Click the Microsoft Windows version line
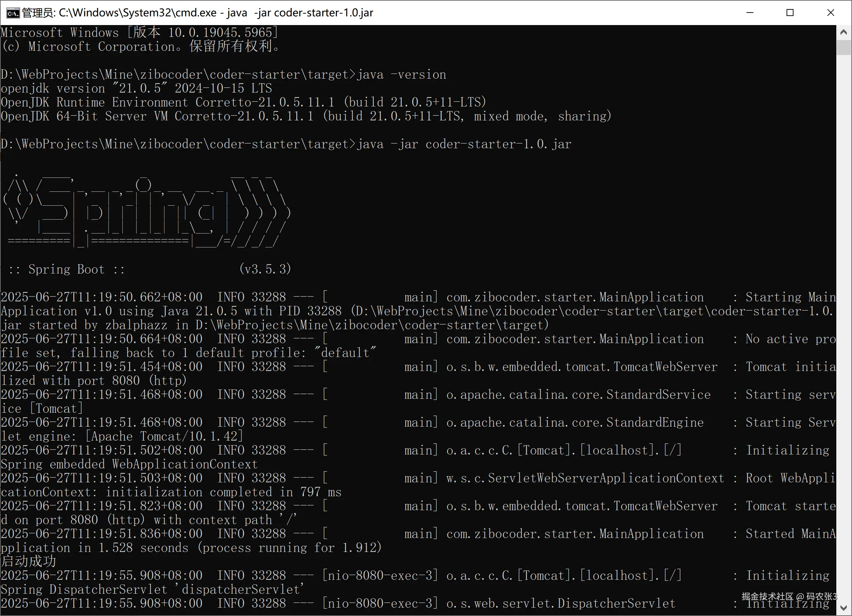The height and width of the screenshot is (616, 852). (139, 33)
